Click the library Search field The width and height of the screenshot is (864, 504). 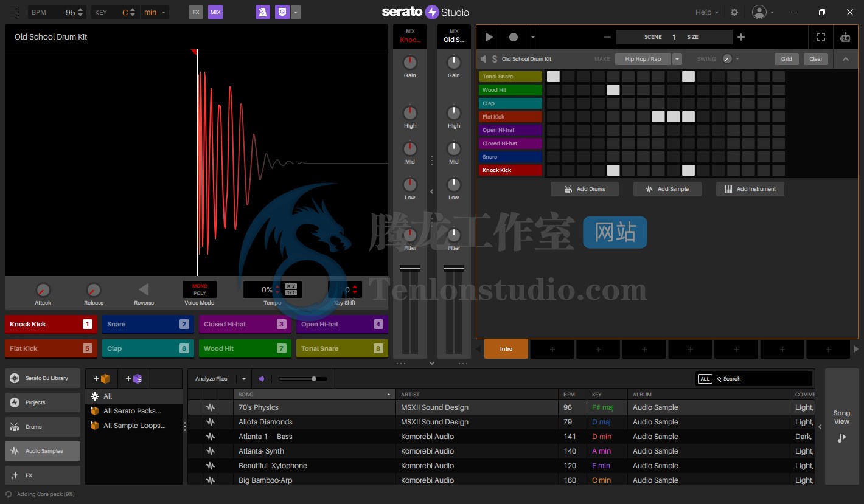[763, 379]
